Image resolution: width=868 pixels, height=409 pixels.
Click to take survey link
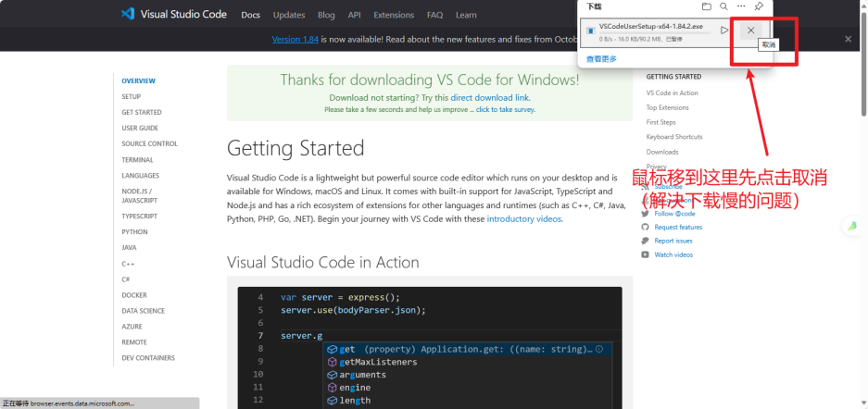(x=506, y=109)
